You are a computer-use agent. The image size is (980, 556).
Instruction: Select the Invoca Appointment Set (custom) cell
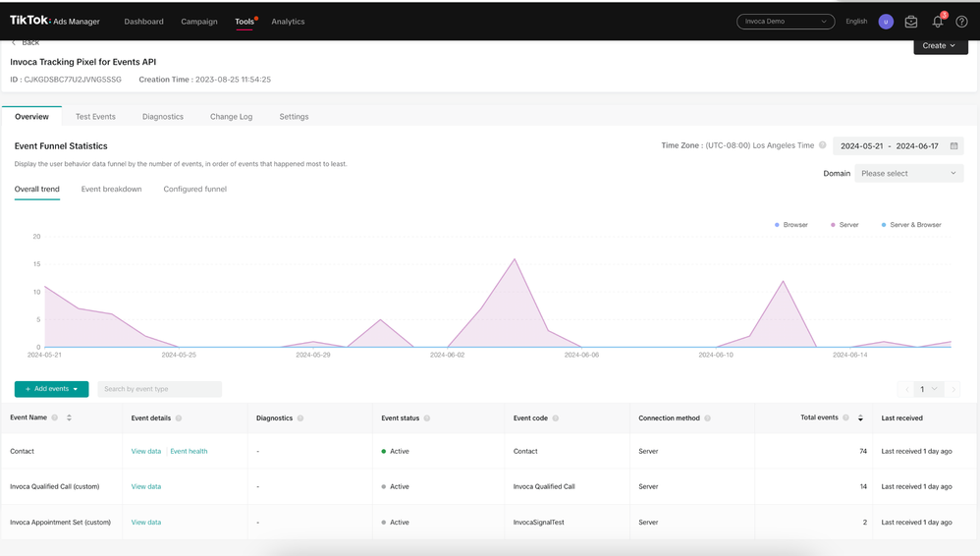(60, 523)
